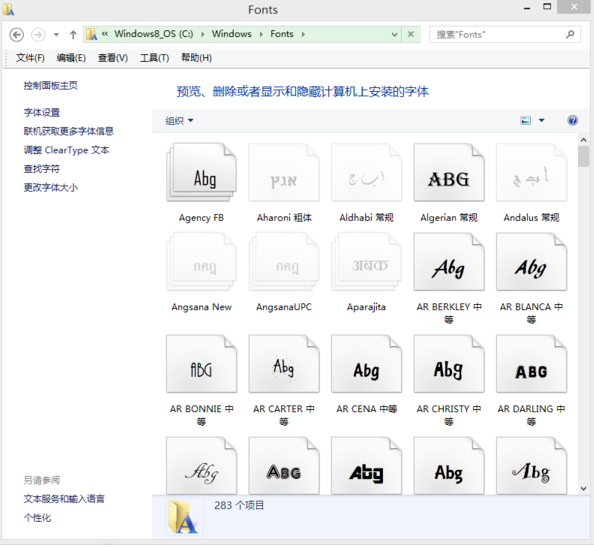This screenshot has height=548, width=594.
Task: Stop loading with address bar X button
Action: click(x=411, y=34)
